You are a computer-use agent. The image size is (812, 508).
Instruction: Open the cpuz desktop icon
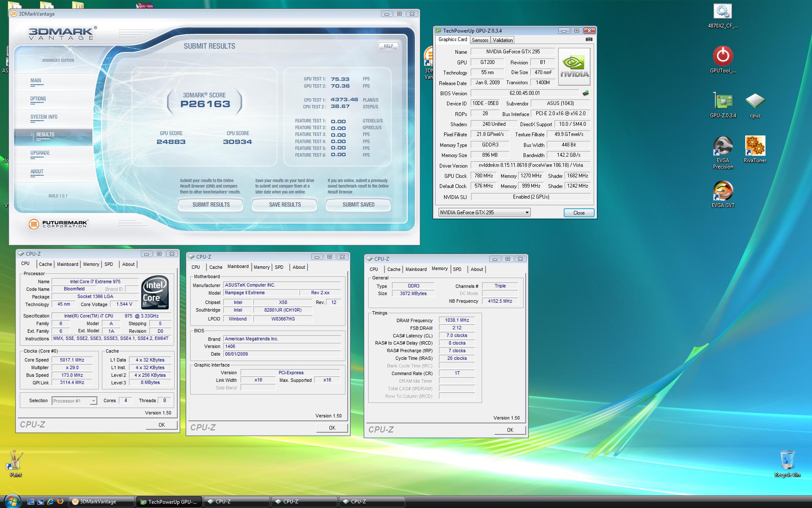tap(755, 105)
